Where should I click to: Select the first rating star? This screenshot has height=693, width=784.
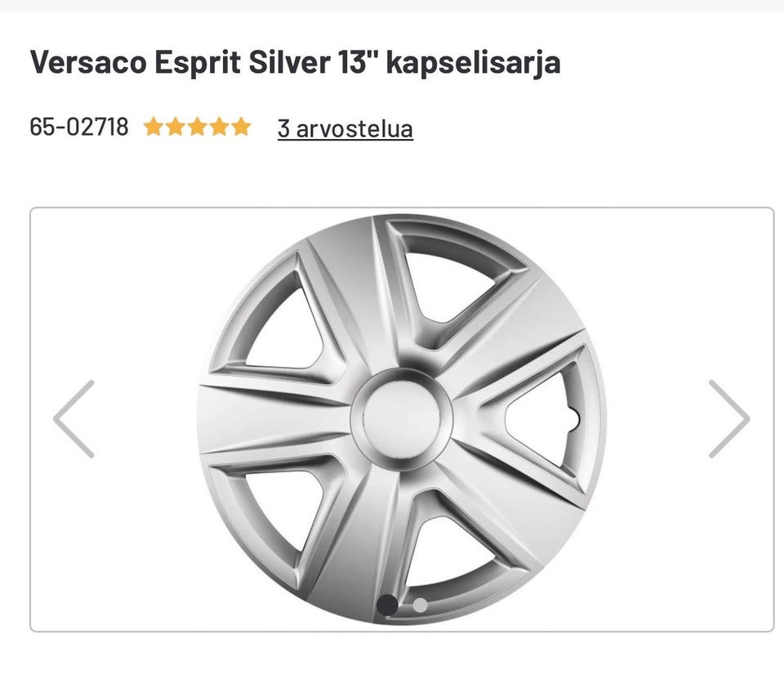pyautogui.click(x=153, y=127)
